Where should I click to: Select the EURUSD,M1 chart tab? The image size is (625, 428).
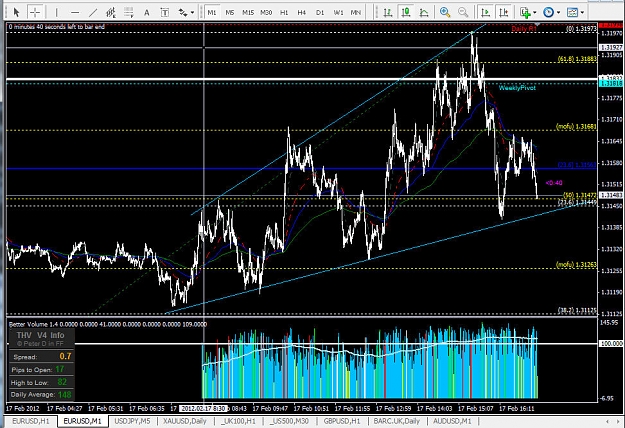point(83,421)
